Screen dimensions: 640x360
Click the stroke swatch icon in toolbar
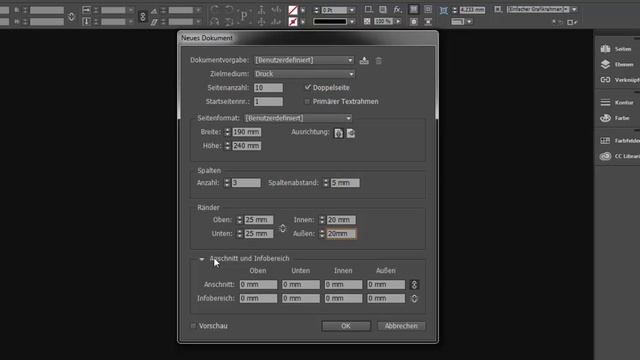coord(293,21)
